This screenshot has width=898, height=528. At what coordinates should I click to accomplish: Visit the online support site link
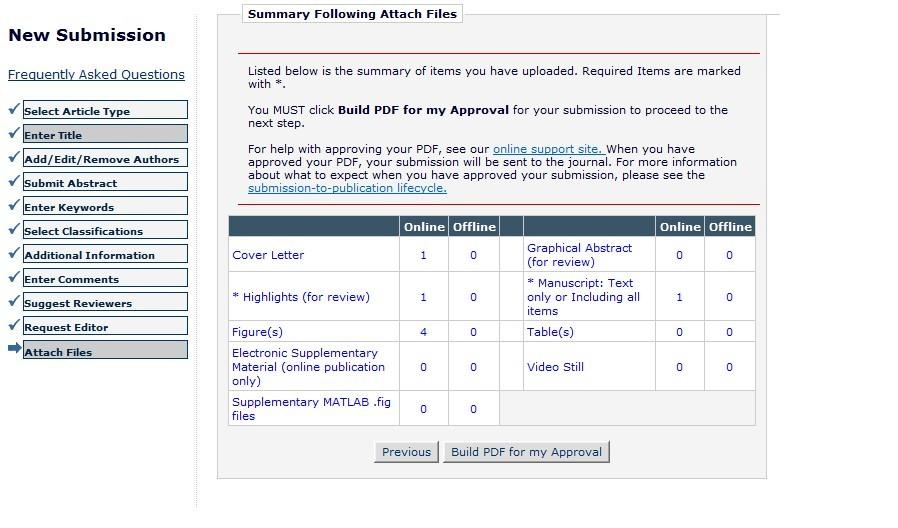coord(548,149)
